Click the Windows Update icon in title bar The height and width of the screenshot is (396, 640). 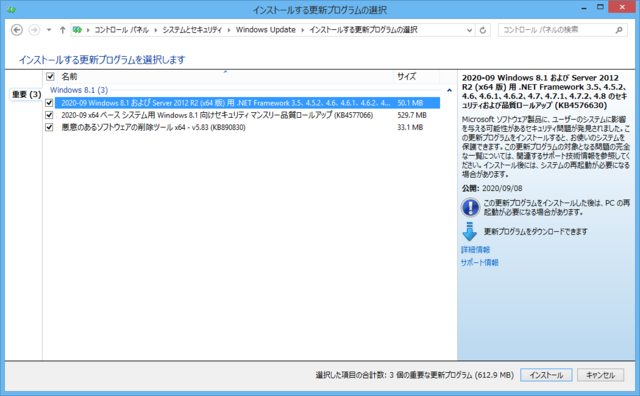11,9
